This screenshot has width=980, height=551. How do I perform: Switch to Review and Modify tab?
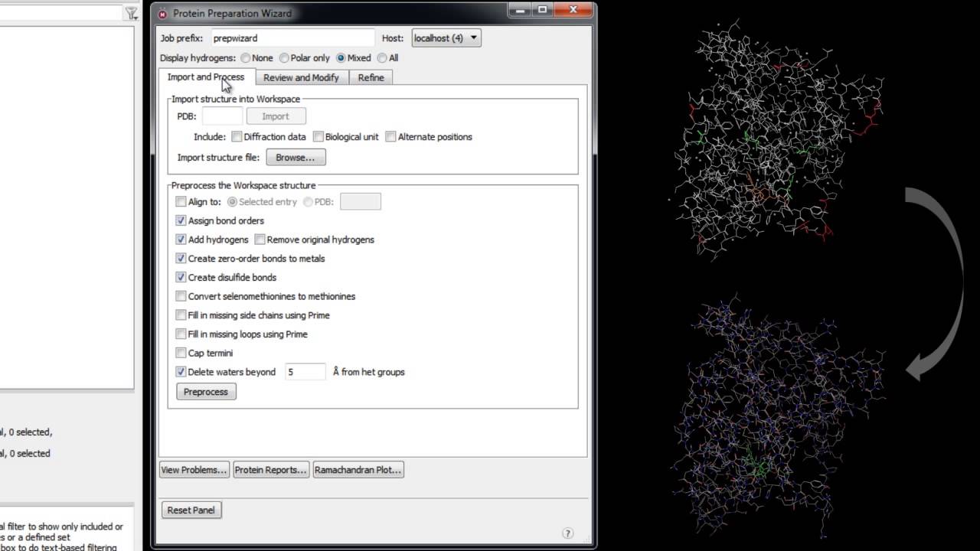pyautogui.click(x=301, y=77)
